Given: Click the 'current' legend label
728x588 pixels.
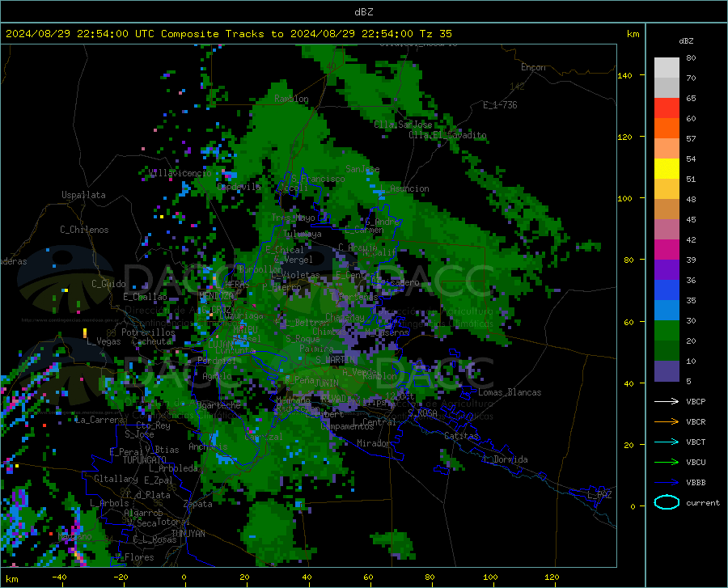Looking at the screenshot, I should tap(703, 502).
